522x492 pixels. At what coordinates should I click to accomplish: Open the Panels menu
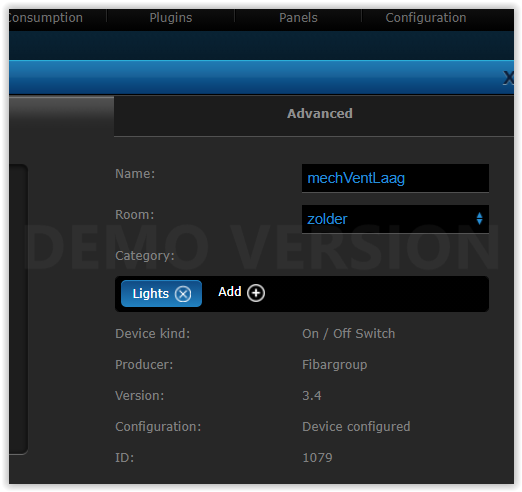tap(298, 18)
